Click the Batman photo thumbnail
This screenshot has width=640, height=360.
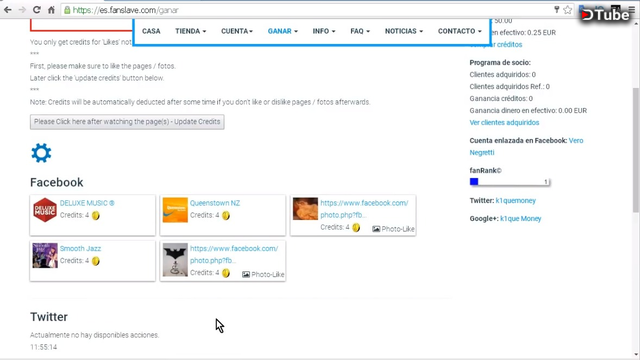click(175, 260)
